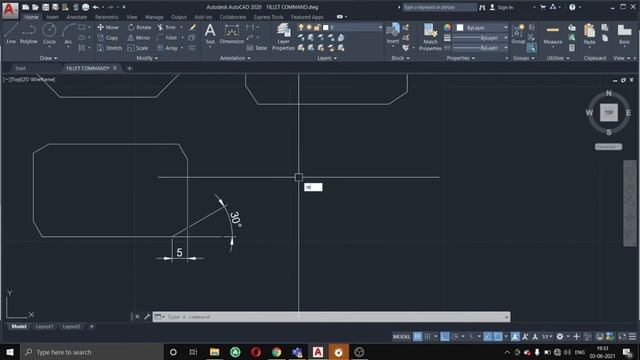Click the Plot printer icon in quick access

coord(85,7)
